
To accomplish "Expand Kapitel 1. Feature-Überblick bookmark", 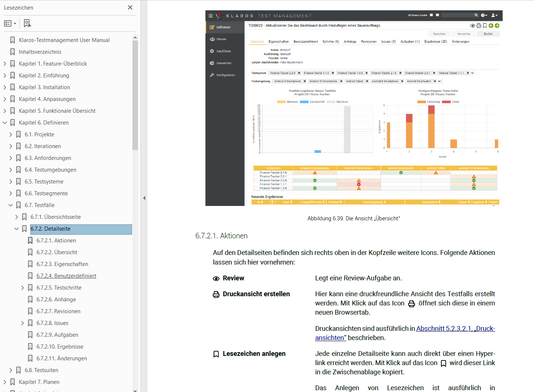I will (5, 64).
